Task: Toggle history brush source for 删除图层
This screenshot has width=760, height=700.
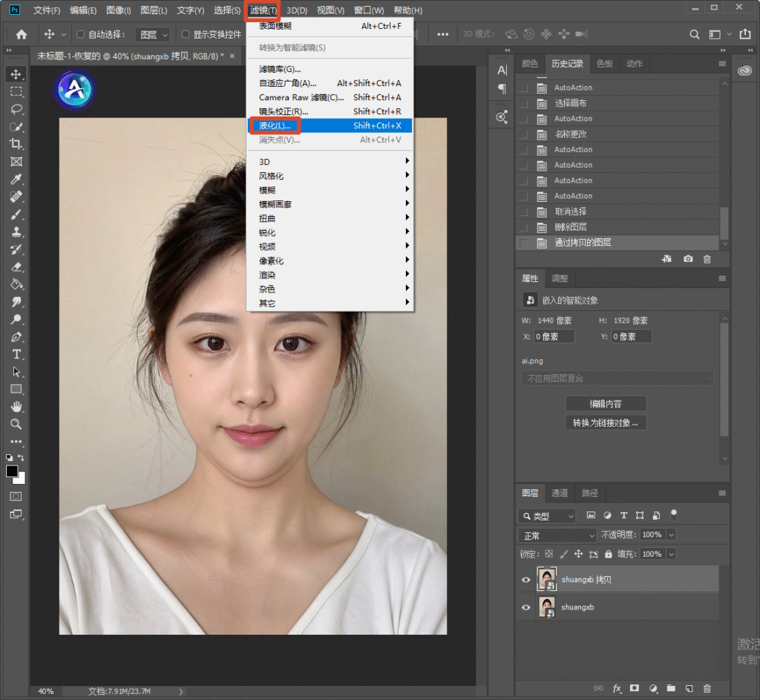Action: pos(523,227)
